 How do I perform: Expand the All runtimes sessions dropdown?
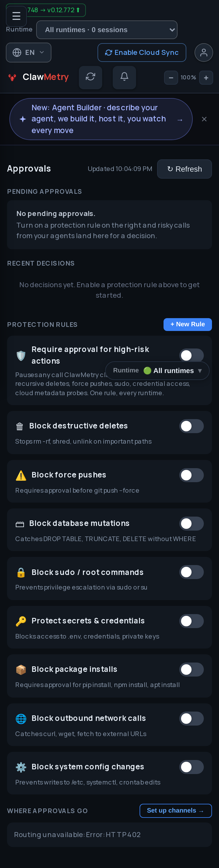click(107, 30)
